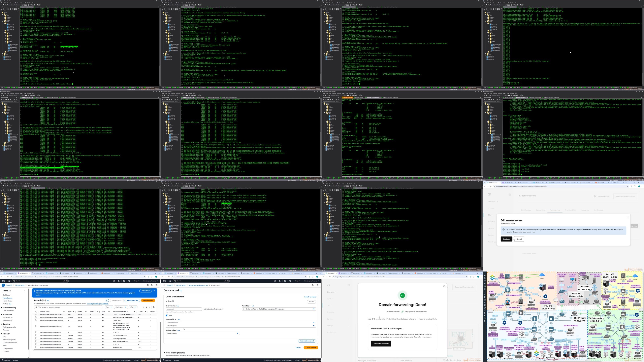Open the notifications bell on the Create record page
This screenshot has width=644, height=362.
[280, 281]
